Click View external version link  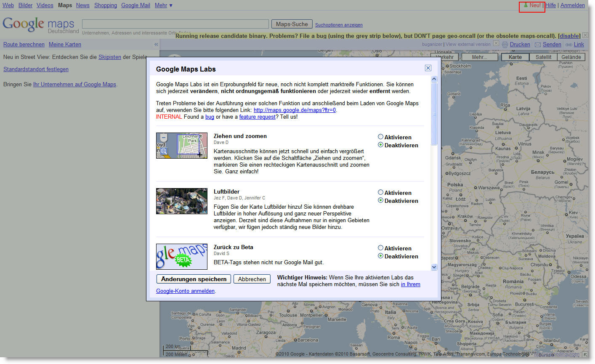click(468, 44)
